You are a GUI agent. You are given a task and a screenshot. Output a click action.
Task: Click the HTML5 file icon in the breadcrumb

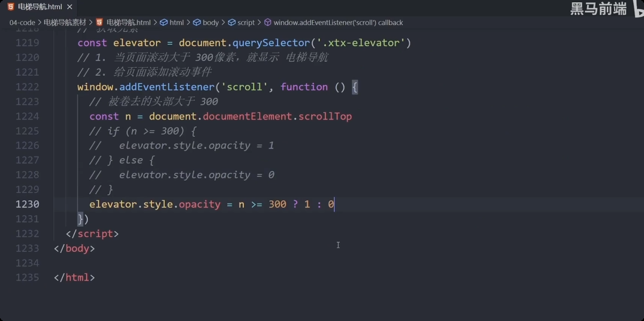pos(99,22)
